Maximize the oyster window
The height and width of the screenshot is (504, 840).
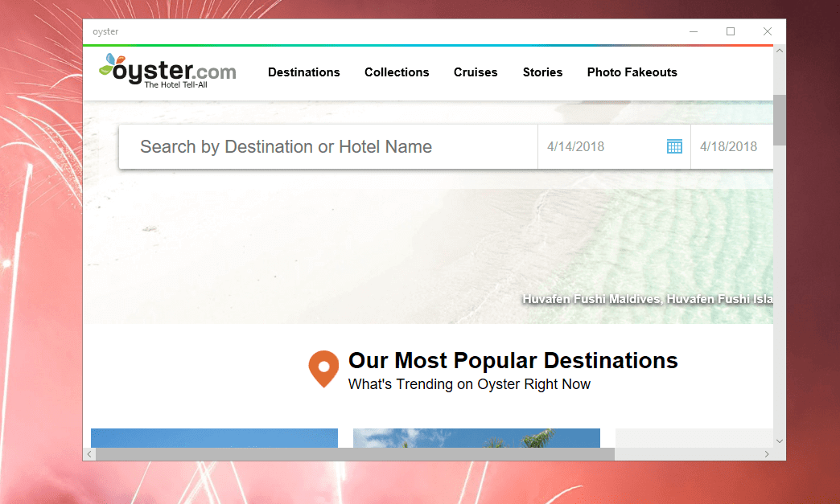[x=731, y=31]
